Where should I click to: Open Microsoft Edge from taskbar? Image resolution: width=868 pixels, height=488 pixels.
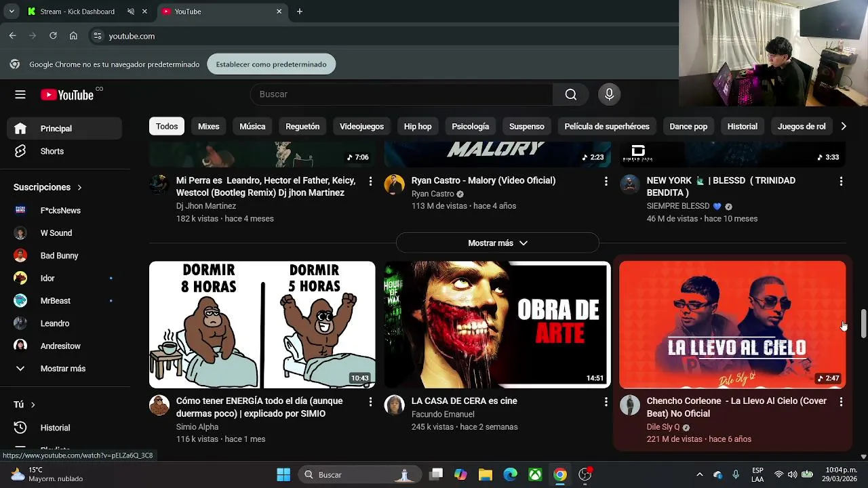[x=511, y=474]
